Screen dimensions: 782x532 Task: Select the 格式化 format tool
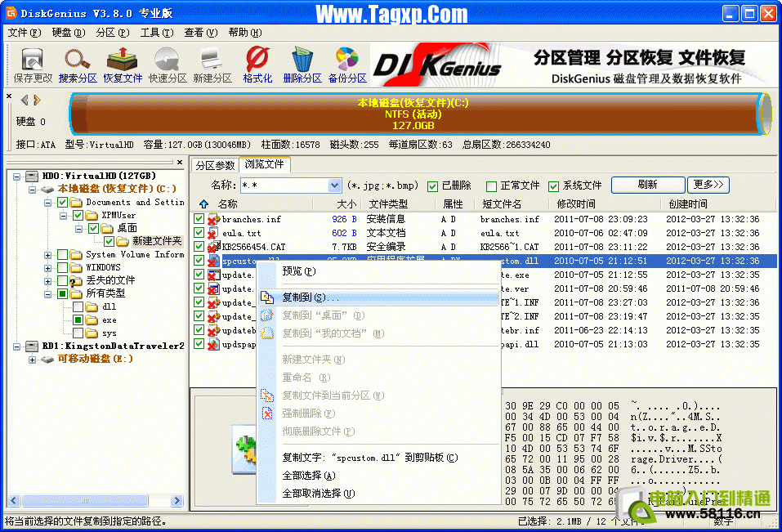click(257, 65)
